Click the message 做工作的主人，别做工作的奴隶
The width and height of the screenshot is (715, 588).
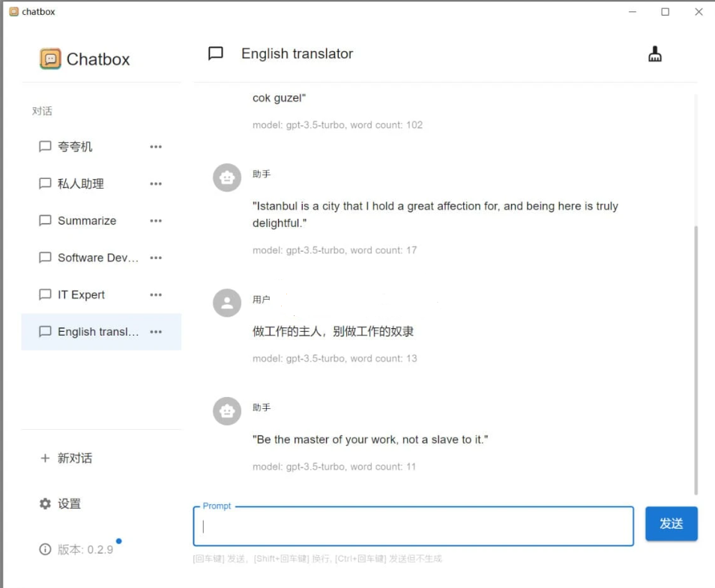[x=333, y=331]
